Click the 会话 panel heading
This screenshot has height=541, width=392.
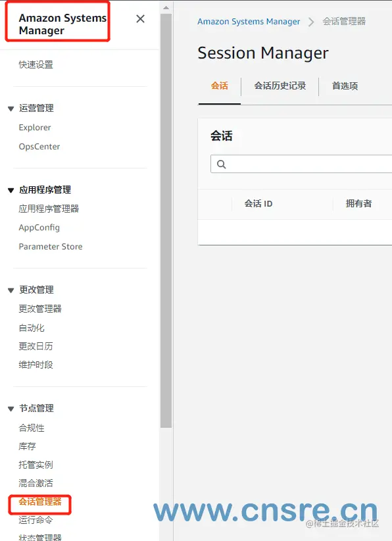222,136
